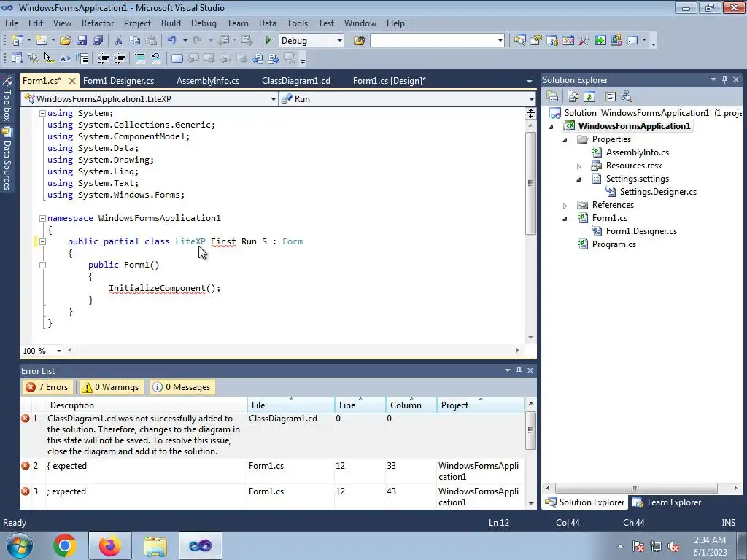
Task: Switch to the Form1.cs [Design]* tab
Action: pos(390,80)
